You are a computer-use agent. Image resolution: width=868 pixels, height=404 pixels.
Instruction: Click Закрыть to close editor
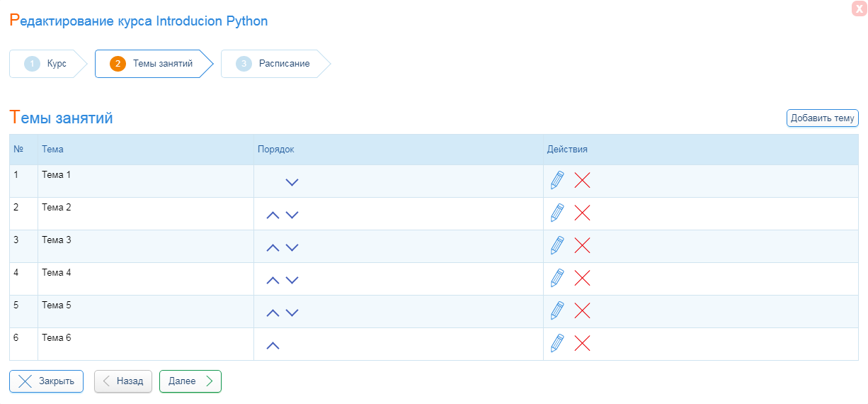click(x=46, y=381)
